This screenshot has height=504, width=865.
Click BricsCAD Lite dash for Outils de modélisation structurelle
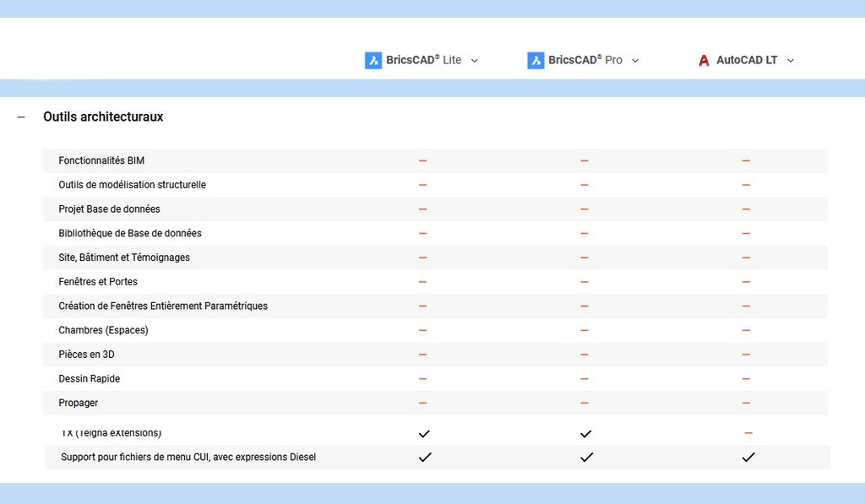click(422, 185)
